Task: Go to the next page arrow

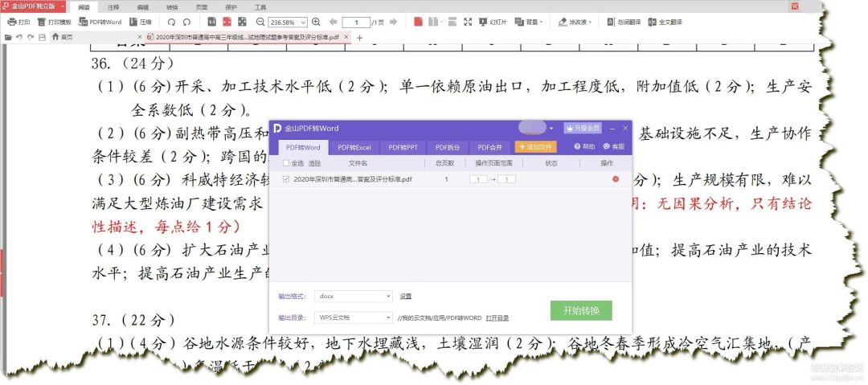Action: pos(394,23)
